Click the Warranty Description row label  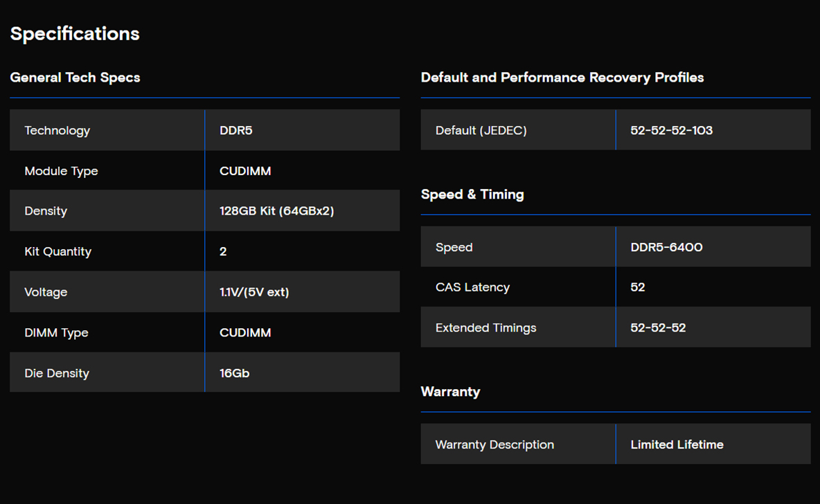coord(494,444)
